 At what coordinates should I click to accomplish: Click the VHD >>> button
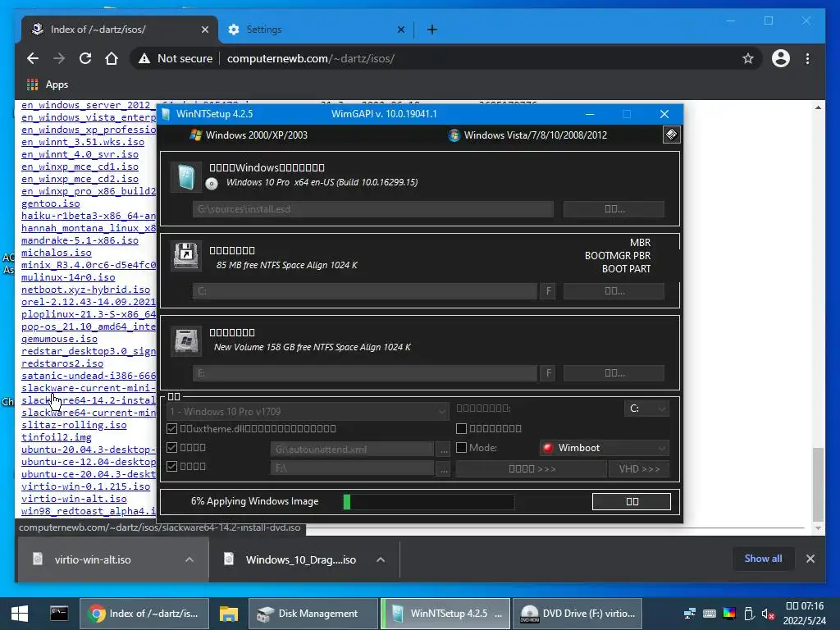(639, 468)
